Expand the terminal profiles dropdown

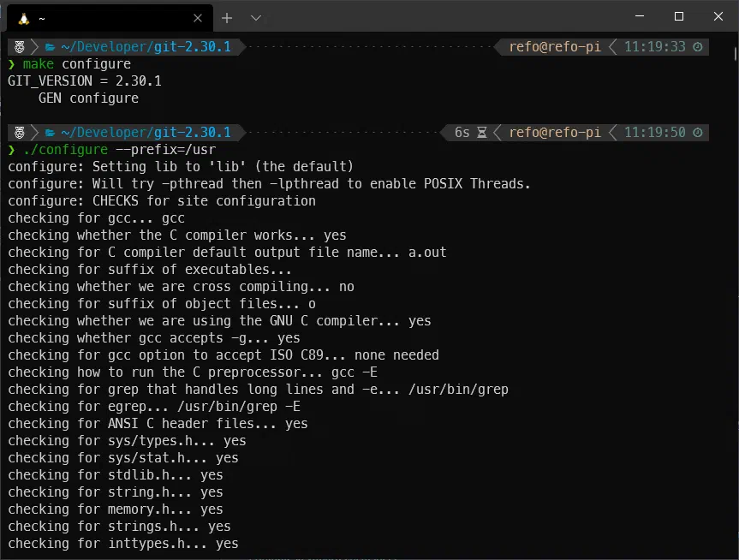(x=256, y=17)
